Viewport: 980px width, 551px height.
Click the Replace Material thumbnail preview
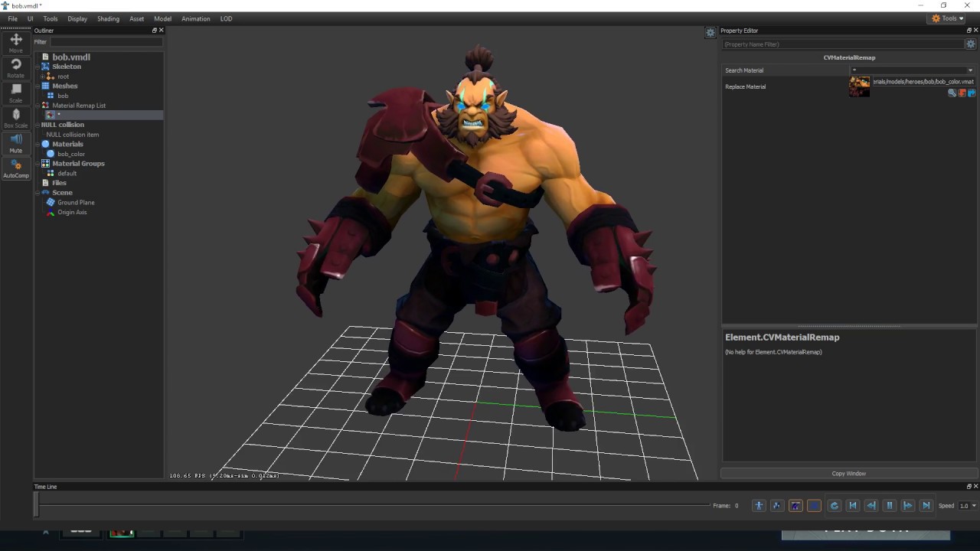tap(859, 86)
